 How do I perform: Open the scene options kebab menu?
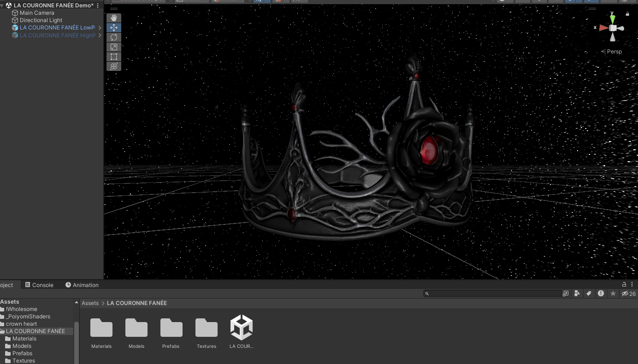[98, 6]
